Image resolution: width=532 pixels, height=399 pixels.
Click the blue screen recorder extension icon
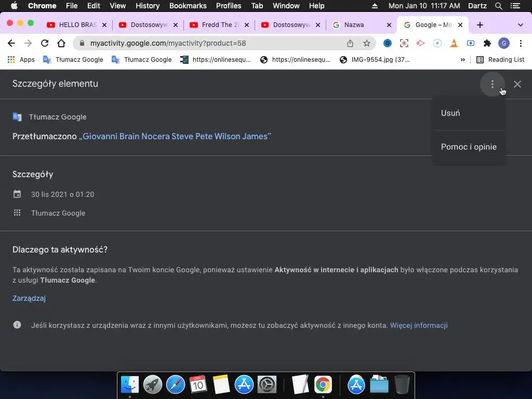pyautogui.click(x=470, y=43)
